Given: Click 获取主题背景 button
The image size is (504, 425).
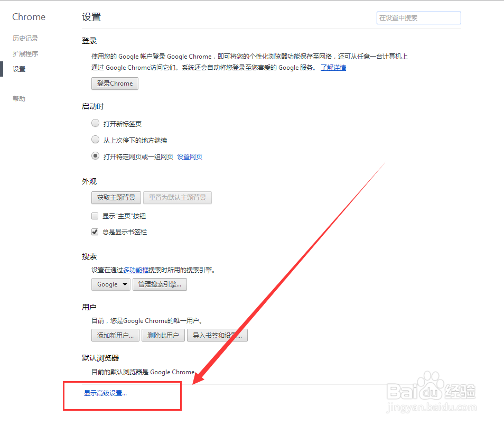Looking at the screenshot, I should pos(116,197).
